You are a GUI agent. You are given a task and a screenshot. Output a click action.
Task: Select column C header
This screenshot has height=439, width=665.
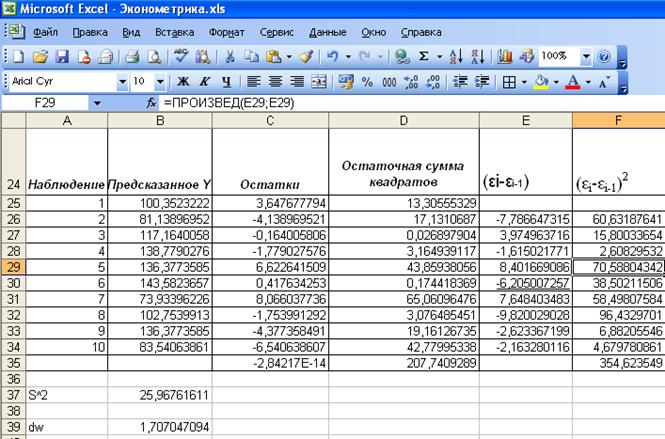click(x=270, y=121)
